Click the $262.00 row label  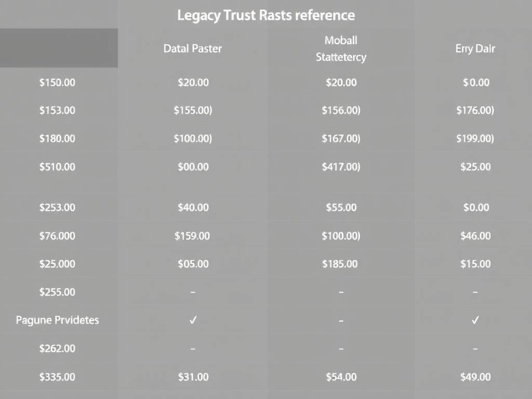point(57,349)
